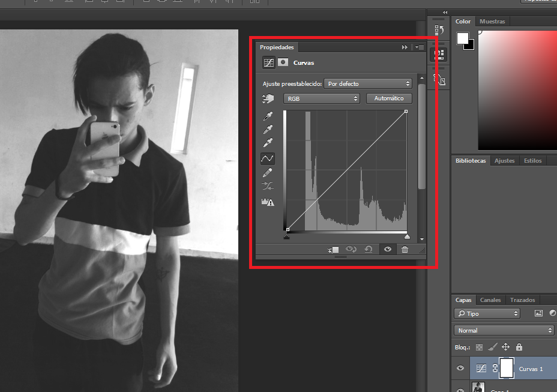Select the edit points curve tool

point(268,158)
